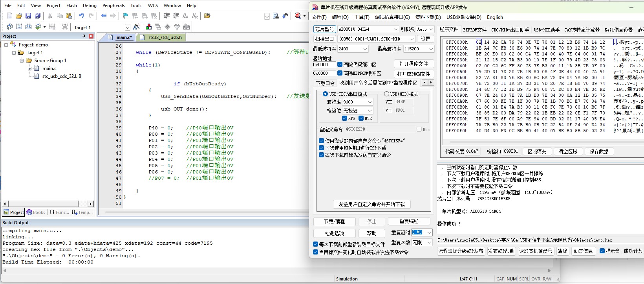Image resolution: width=644 pixels, height=284 pixels.
Task: Toggle 每次下载前都重新装载目标文件 checkbox
Action: (x=315, y=244)
